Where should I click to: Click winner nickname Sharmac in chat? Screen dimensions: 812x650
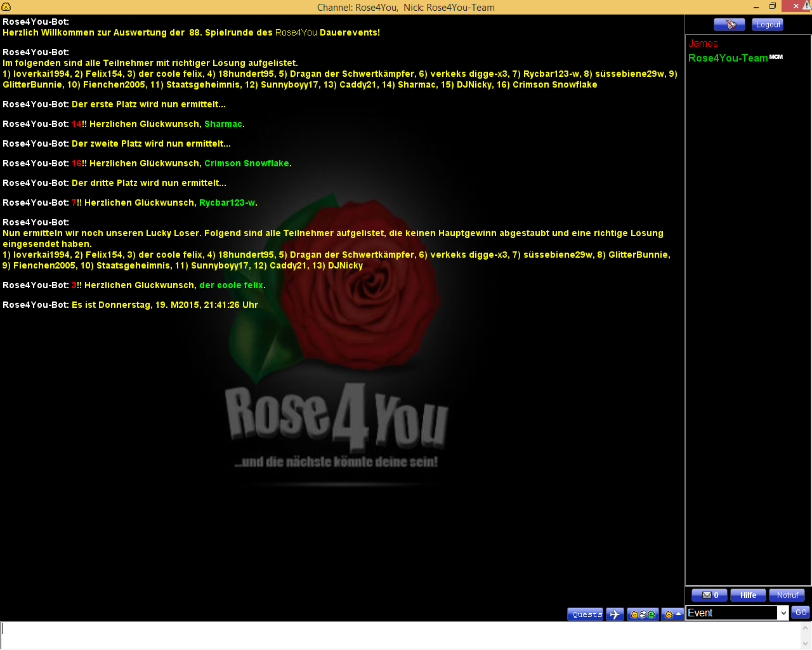click(223, 124)
